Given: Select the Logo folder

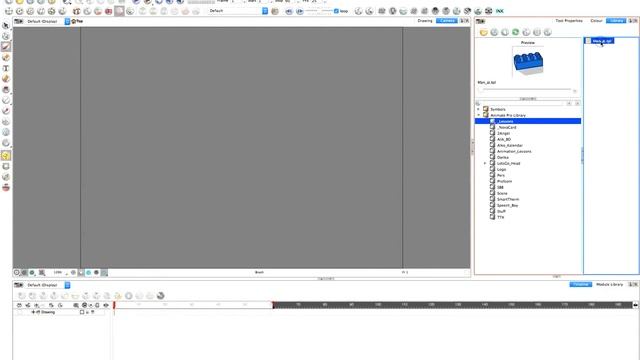Looking at the screenshot, I should point(501,169).
